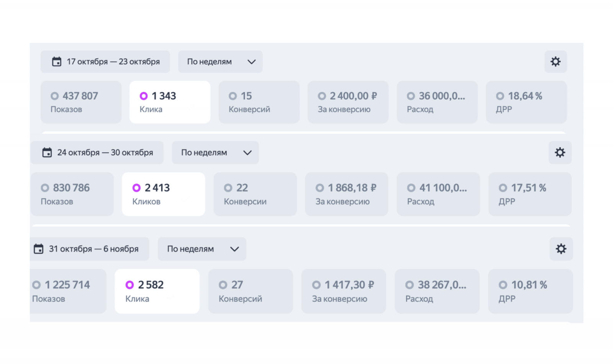Toggle the 10,81 % ДРР metric circle
The height and width of the screenshot is (364, 613).
(x=503, y=285)
